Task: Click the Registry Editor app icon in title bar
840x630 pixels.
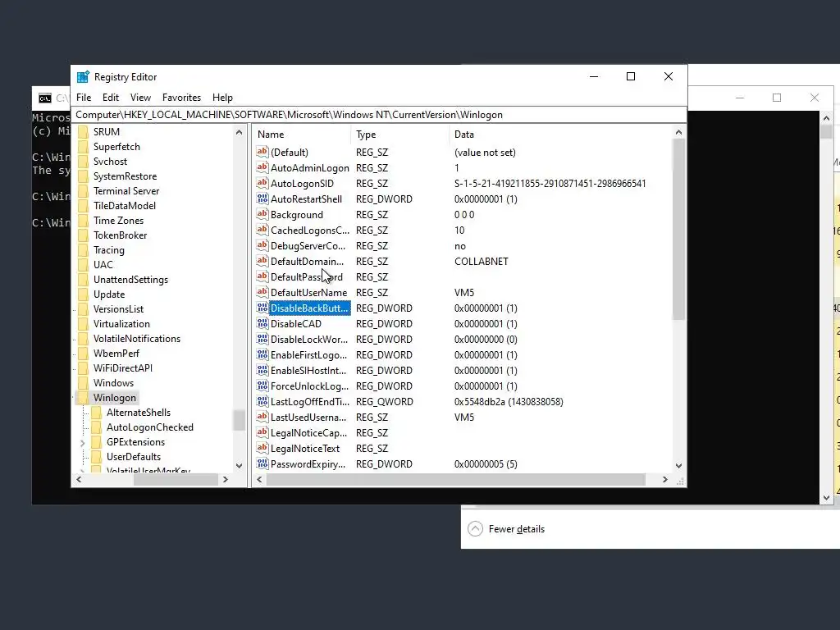Action: coord(83,76)
